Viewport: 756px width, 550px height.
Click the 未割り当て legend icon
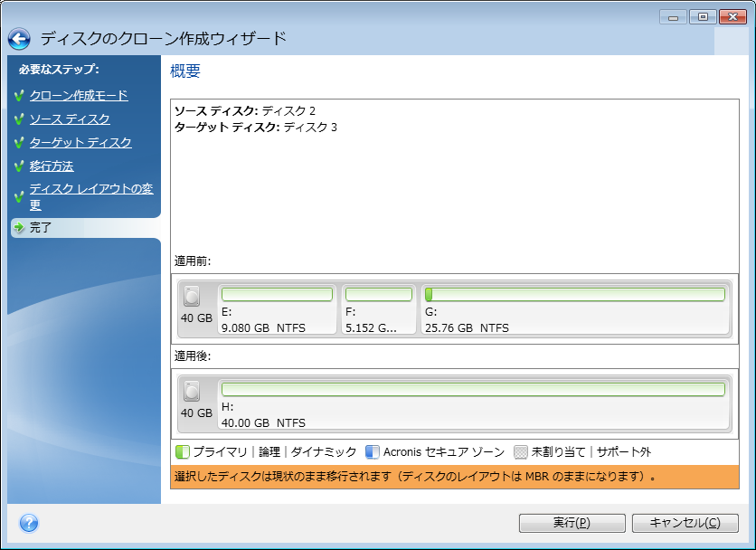click(521, 452)
